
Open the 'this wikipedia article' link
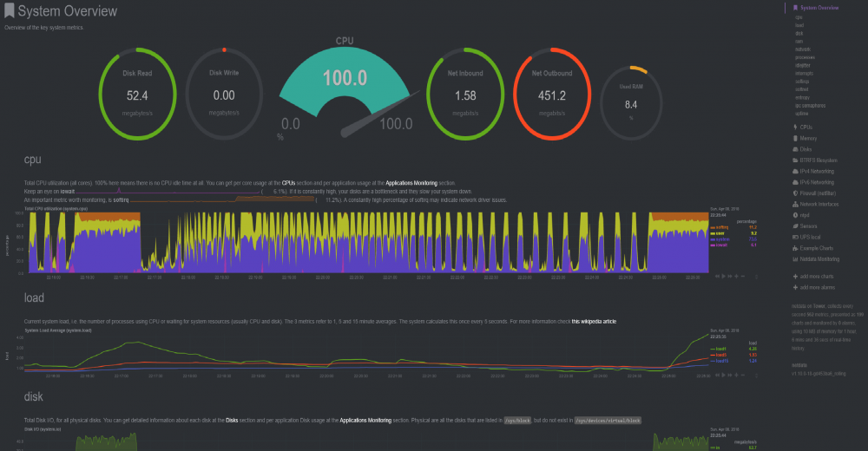pos(594,322)
